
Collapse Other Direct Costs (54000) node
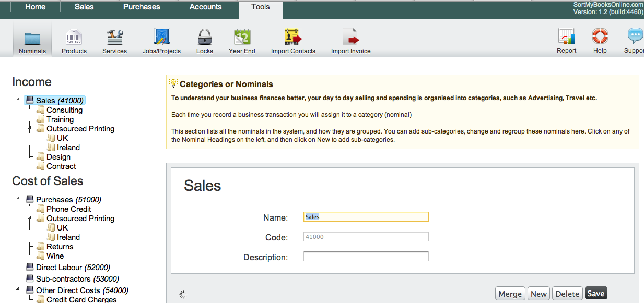[x=18, y=289]
